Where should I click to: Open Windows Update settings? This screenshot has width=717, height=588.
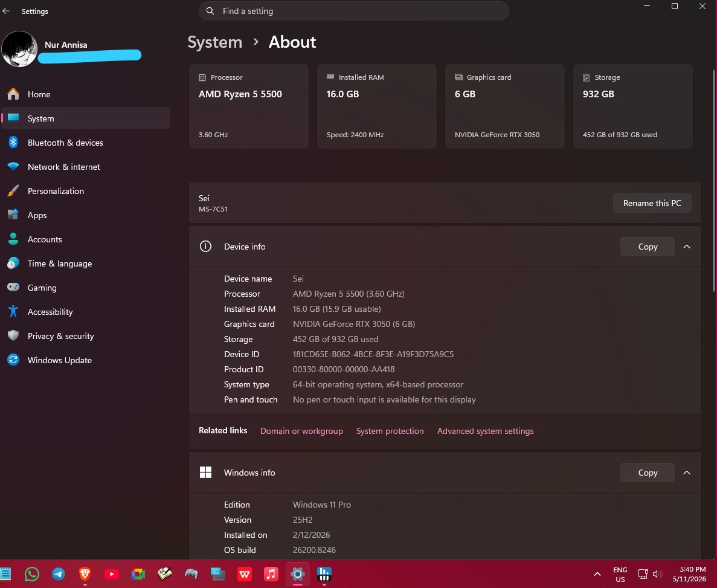86,361
